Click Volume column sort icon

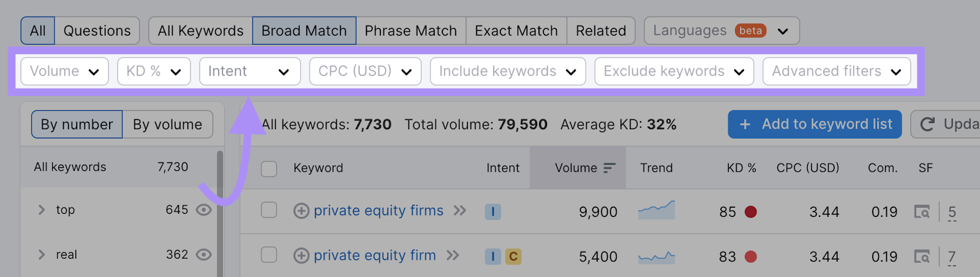(x=609, y=168)
